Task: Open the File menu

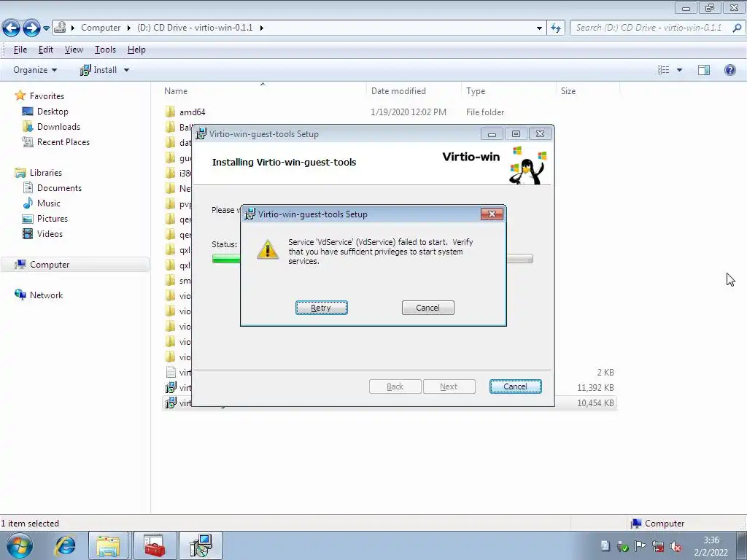Action: click(20, 50)
